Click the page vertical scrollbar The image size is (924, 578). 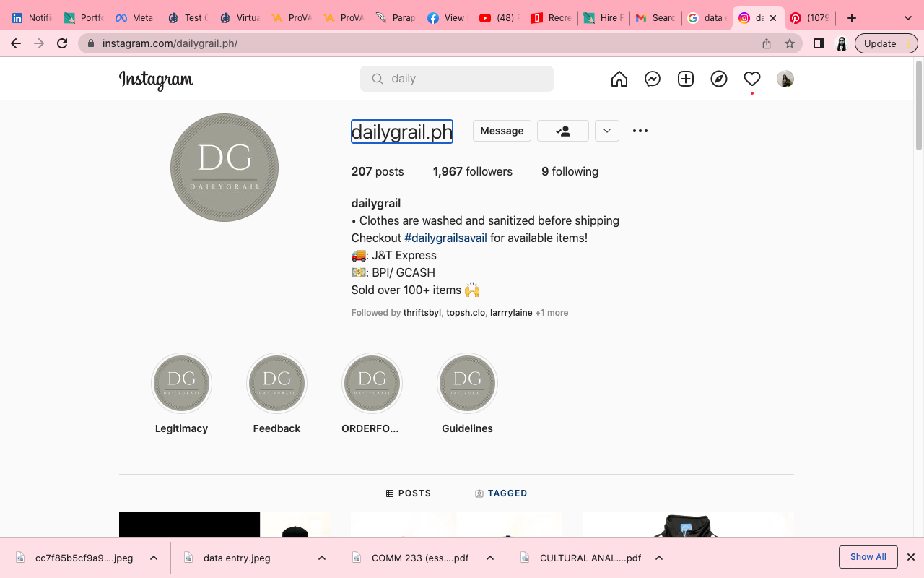pyautogui.click(x=918, y=105)
